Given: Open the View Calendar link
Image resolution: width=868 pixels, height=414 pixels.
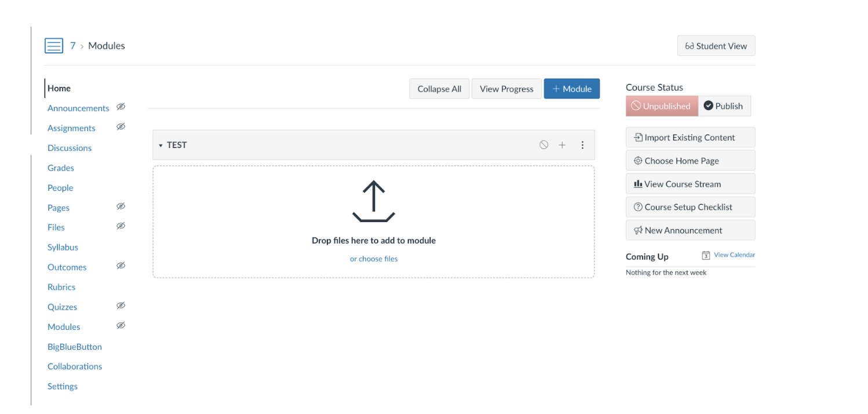Looking at the screenshot, I should coord(735,255).
